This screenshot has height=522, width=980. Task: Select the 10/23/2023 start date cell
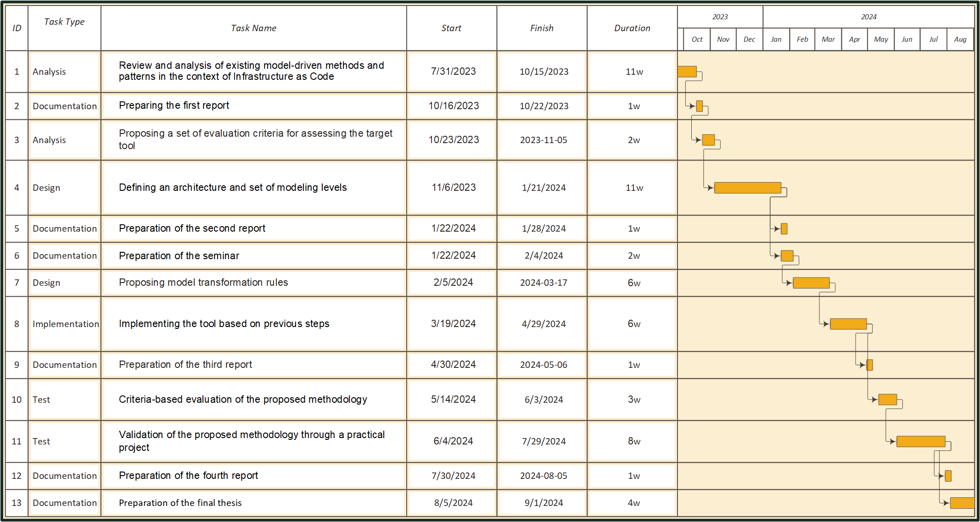coord(454,140)
